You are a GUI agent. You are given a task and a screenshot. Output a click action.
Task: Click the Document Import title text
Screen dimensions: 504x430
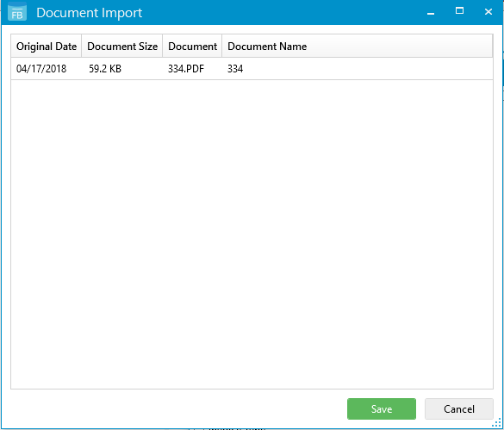(89, 13)
